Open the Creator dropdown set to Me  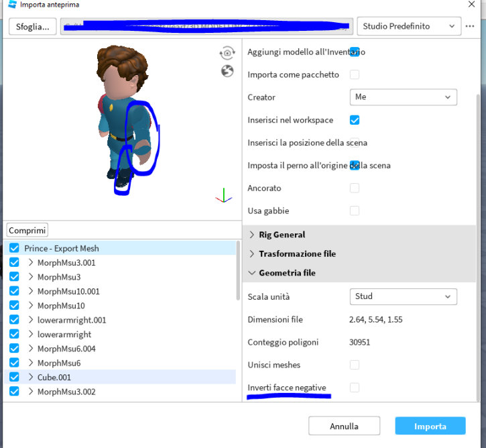pyautogui.click(x=404, y=97)
